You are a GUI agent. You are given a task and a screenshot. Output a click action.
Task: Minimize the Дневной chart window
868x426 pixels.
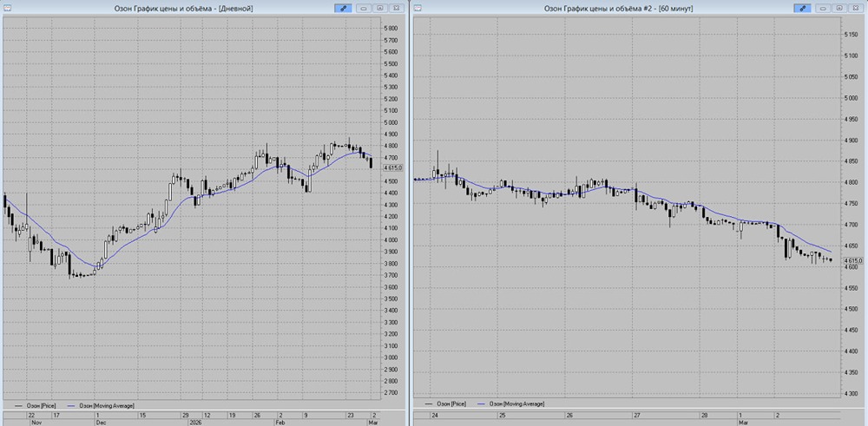(365, 9)
